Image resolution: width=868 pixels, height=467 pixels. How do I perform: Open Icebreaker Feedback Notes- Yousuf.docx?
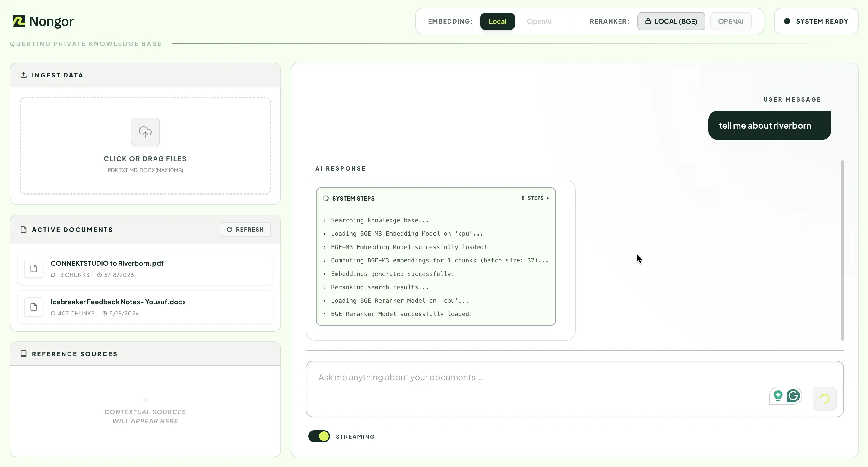coord(145,307)
